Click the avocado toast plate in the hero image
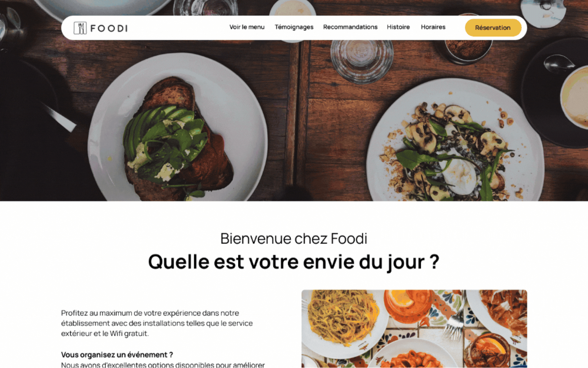 coord(178,129)
